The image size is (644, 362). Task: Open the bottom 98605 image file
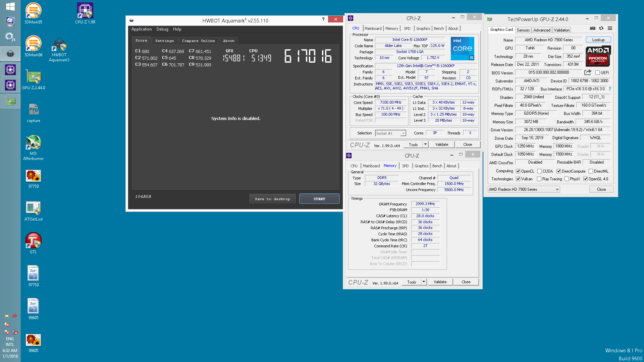[x=33, y=343]
